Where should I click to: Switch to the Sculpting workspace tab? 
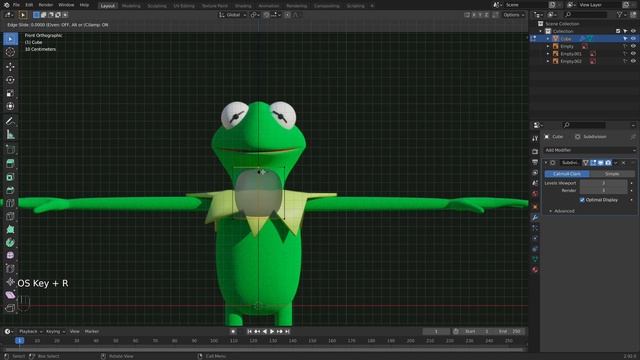click(157, 6)
